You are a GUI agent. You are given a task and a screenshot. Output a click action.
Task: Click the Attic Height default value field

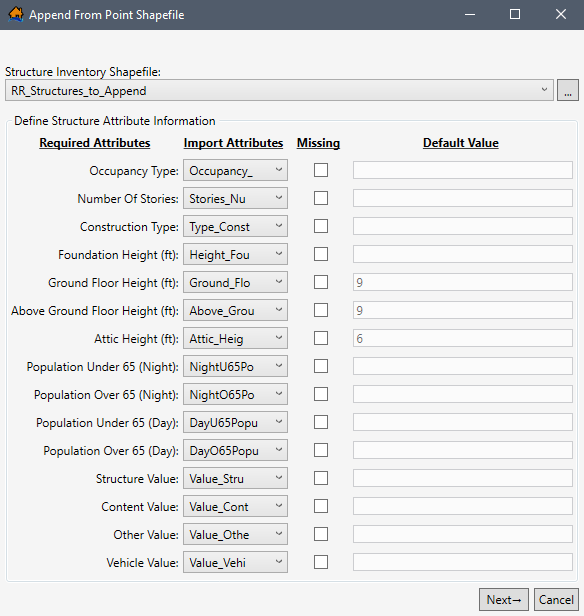coord(463,338)
